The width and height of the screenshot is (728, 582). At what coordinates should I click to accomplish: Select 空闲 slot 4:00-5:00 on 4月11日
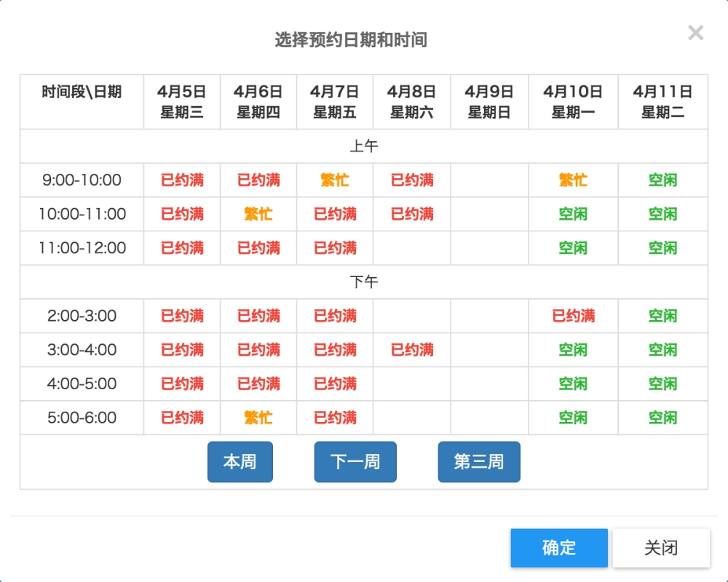662,383
